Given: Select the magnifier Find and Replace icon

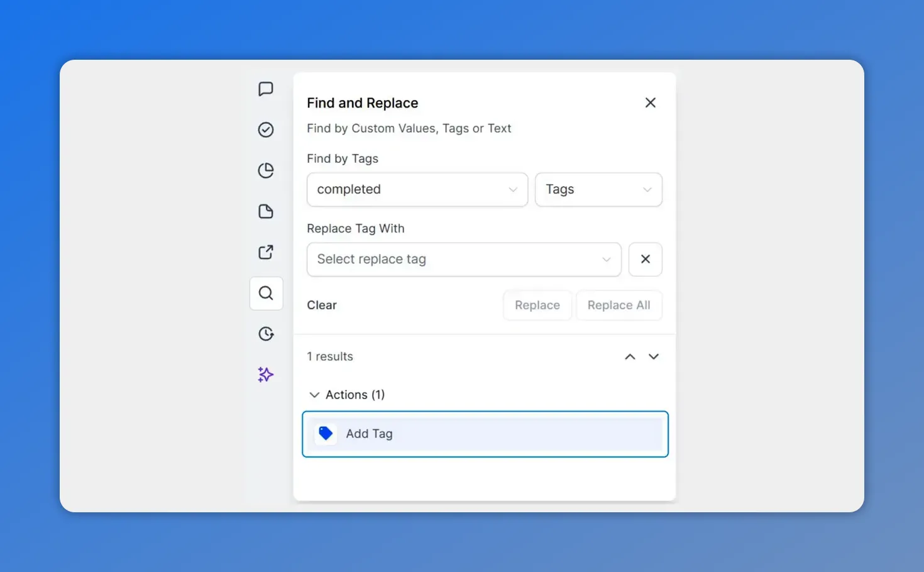Looking at the screenshot, I should (266, 293).
